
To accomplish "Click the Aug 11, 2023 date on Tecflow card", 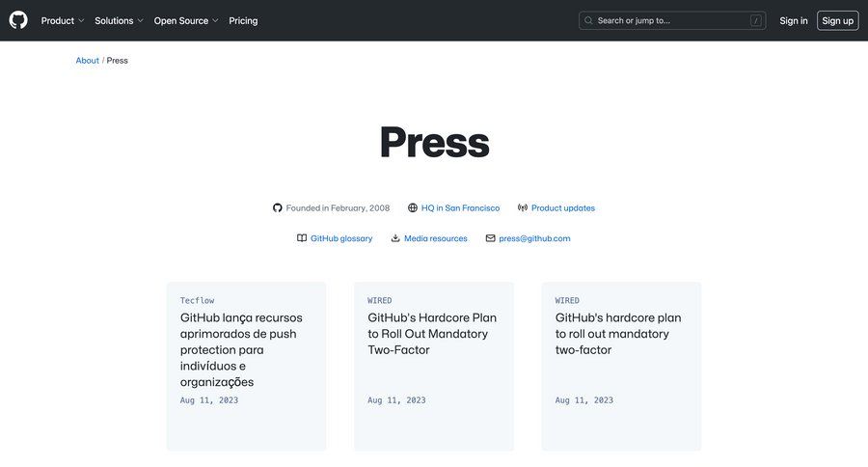I will (x=208, y=400).
